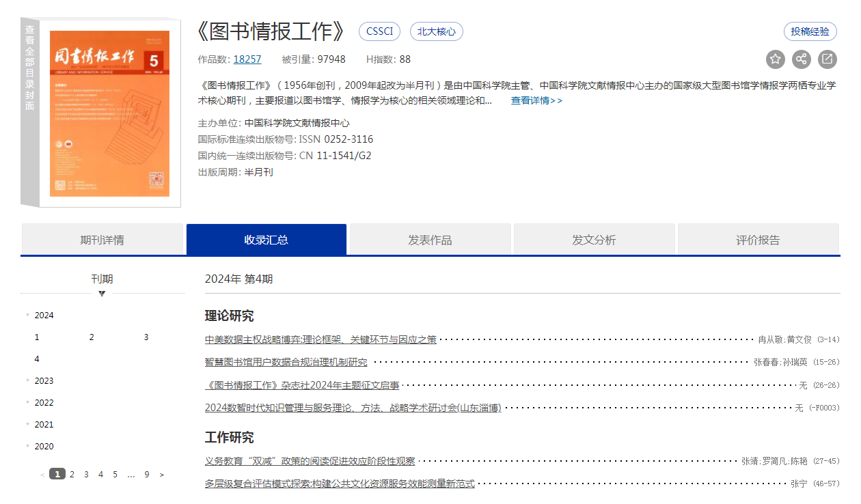Open the external link icon

tap(827, 59)
